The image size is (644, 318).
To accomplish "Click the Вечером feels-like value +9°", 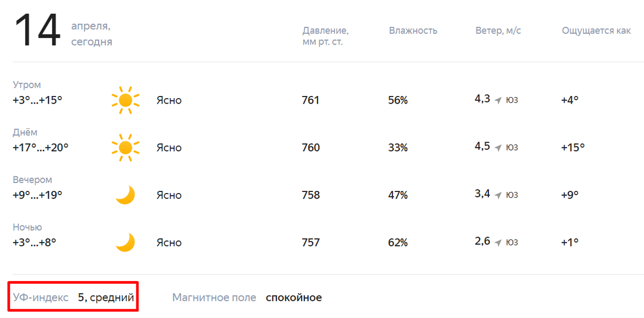I will [569, 195].
